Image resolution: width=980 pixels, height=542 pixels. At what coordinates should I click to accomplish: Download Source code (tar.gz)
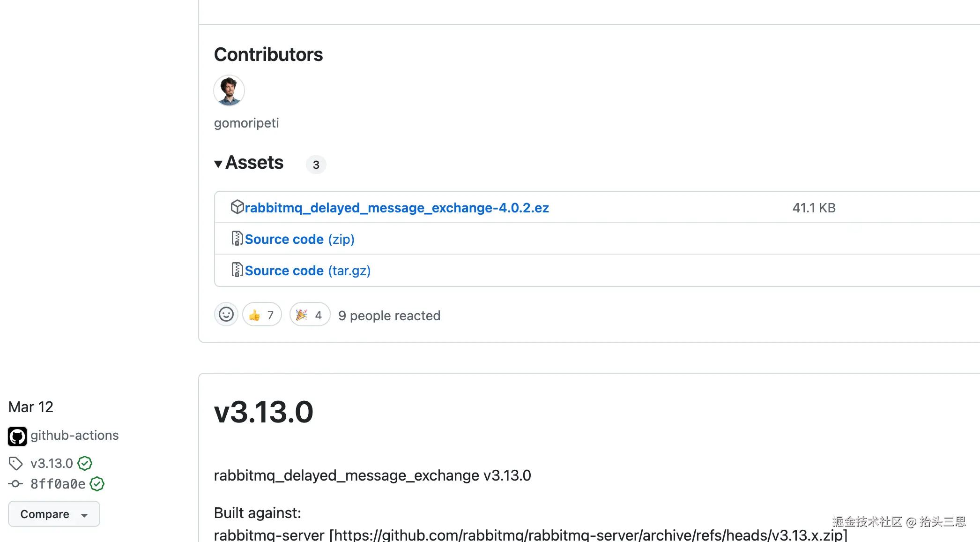pyautogui.click(x=307, y=271)
